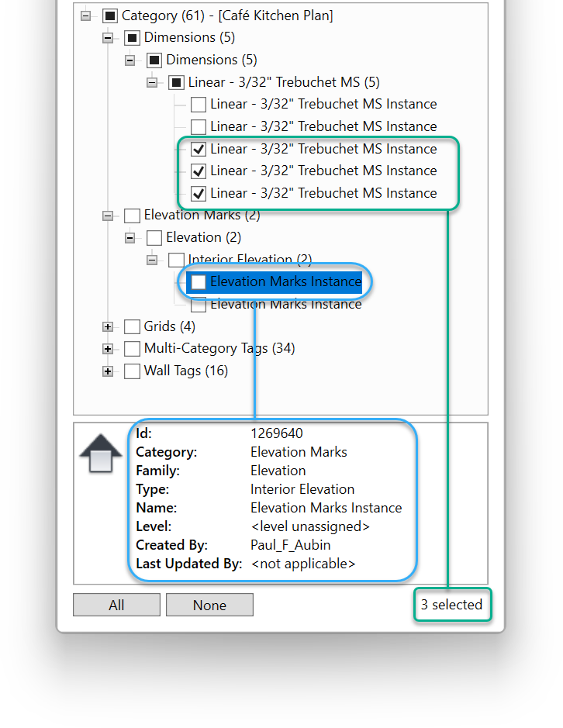The image size is (563, 728).
Task: Expand the Grids (4) node
Action: pos(108,326)
